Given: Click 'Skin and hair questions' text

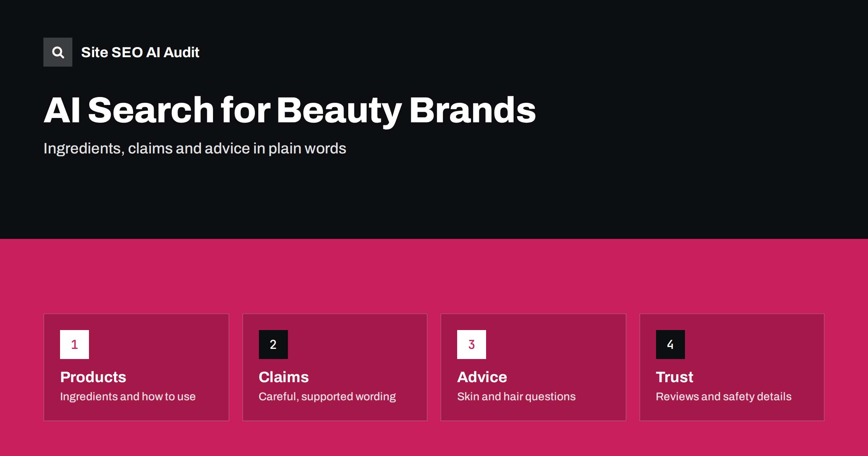Looking at the screenshot, I should pyautogui.click(x=516, y=397).
